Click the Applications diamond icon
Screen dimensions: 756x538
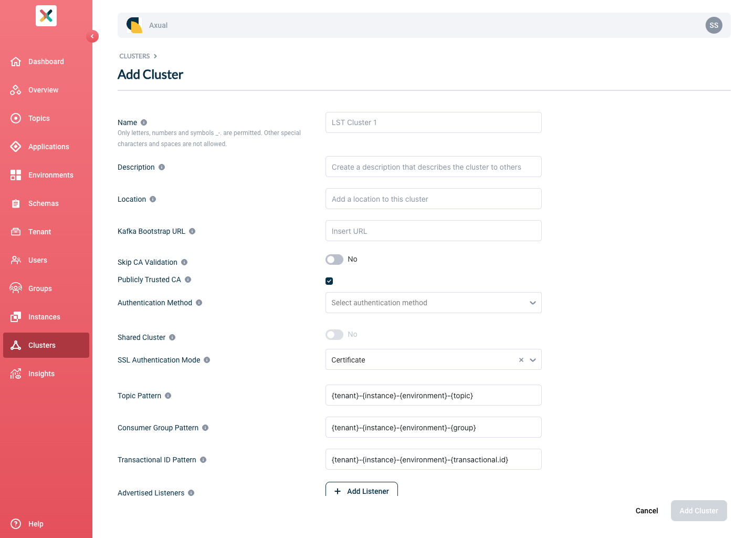16,147
